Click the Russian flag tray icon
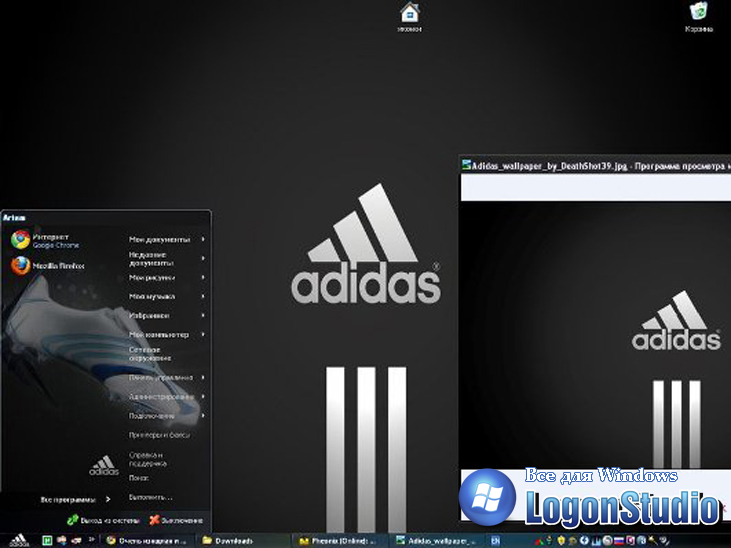This screenshot has width=731, height=548. tap(619, 541)
